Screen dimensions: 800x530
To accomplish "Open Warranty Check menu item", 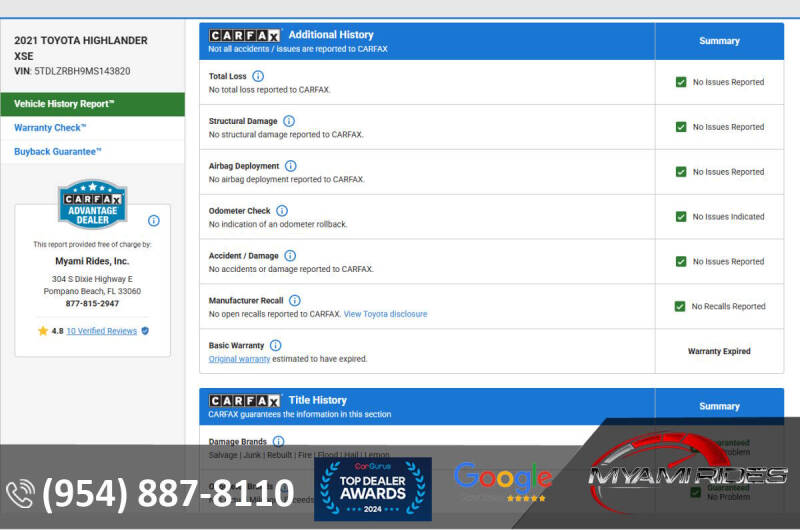I will coord(50,128).
